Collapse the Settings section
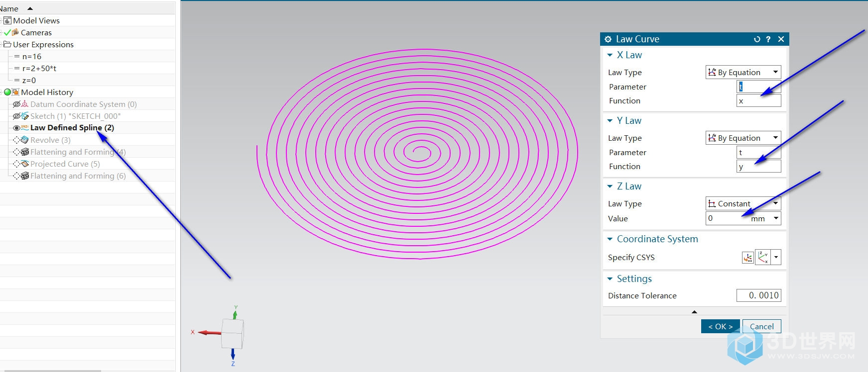 610,279
